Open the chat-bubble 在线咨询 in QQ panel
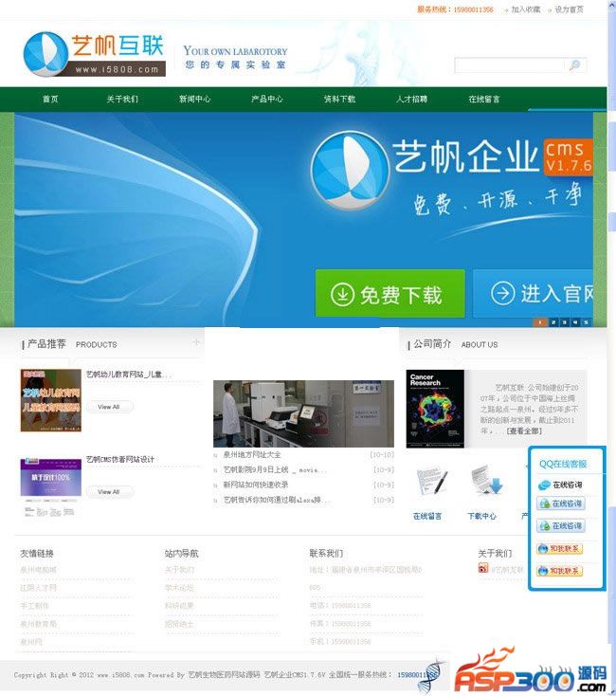This screenshot has height=696, width=616. (560, 485)
